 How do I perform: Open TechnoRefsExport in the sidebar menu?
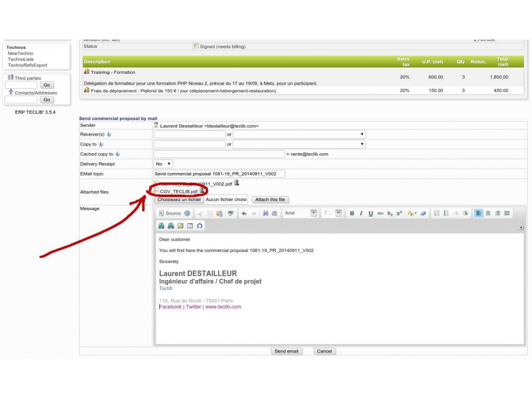(x=28, y=65)
